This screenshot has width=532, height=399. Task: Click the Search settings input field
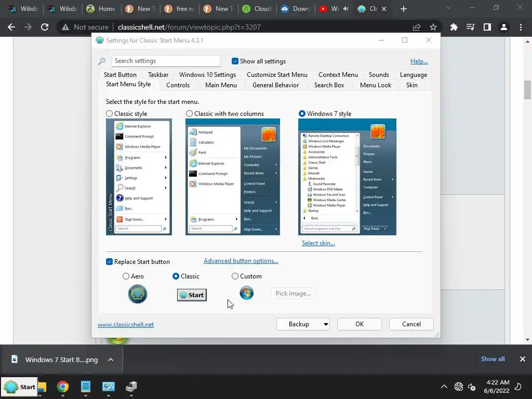point(166,61)
